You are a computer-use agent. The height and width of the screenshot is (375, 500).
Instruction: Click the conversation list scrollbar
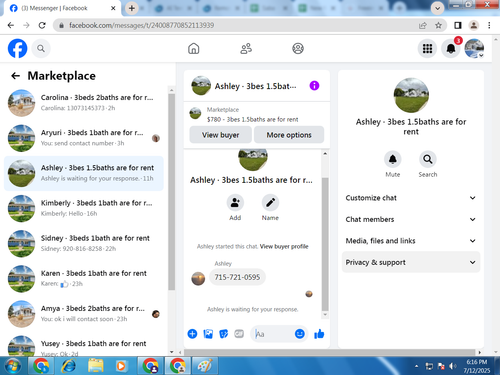172,192
